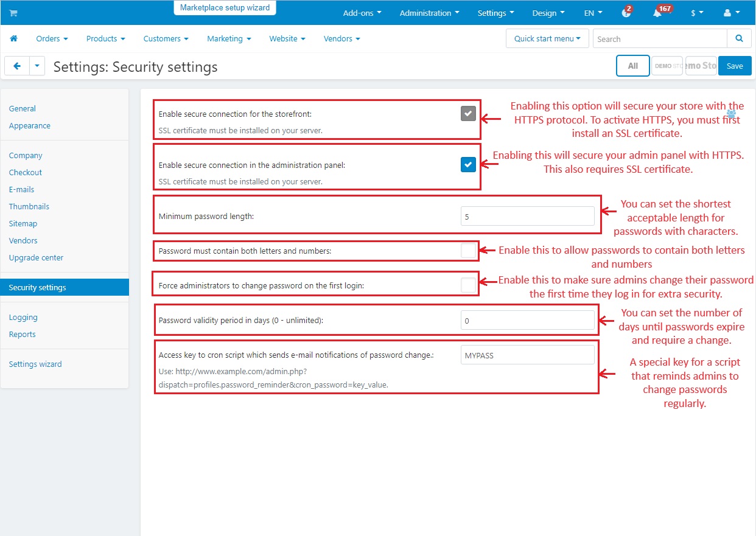The width and height of the screenshot is (756, 536).
Task: Open the Design dropdown menu
Action: [548, 13]
